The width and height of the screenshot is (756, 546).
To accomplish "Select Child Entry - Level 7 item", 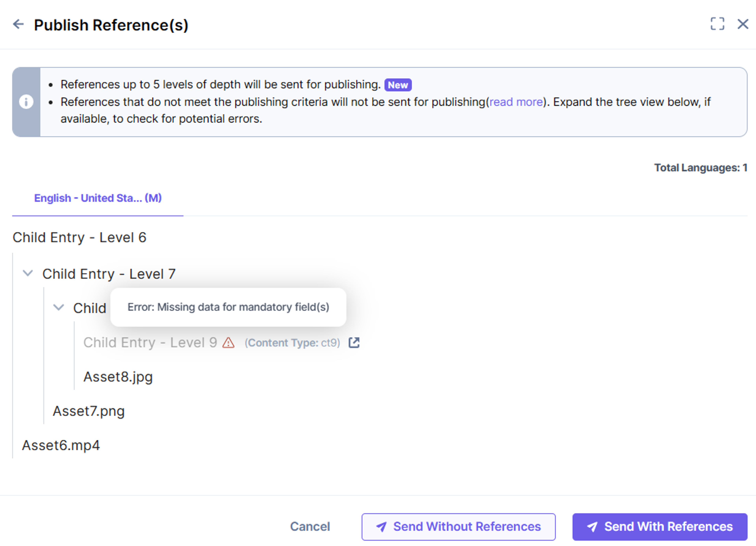I will click(109, 274).
